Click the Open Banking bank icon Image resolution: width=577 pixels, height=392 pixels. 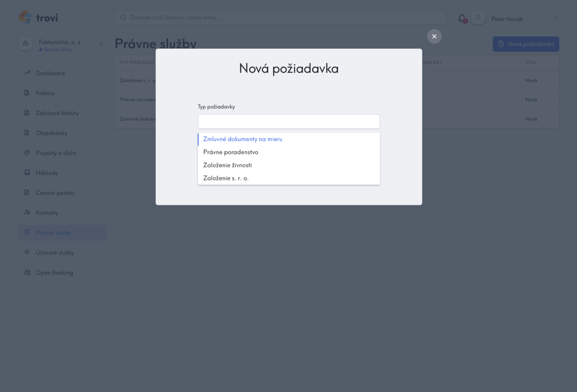pos(27,272)
